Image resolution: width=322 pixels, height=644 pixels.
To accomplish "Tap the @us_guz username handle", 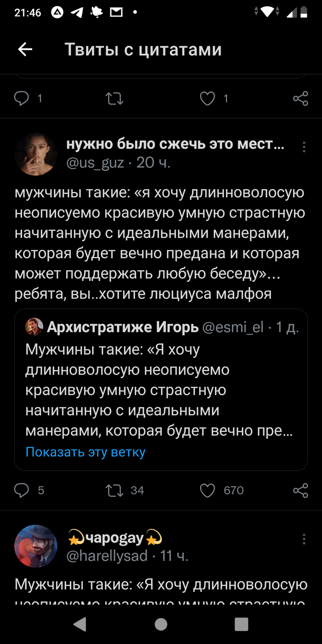I will pyautogui.click(x=95, y=163).
